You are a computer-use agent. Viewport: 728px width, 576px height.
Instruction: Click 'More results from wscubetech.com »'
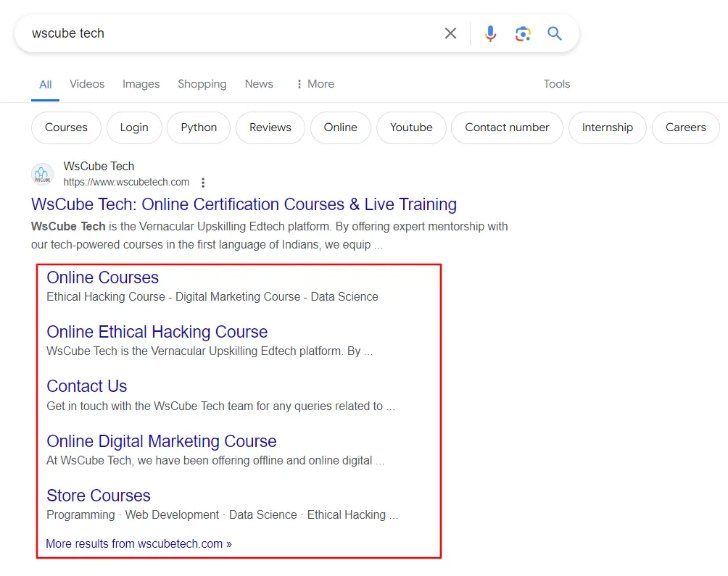click(138, 543)
